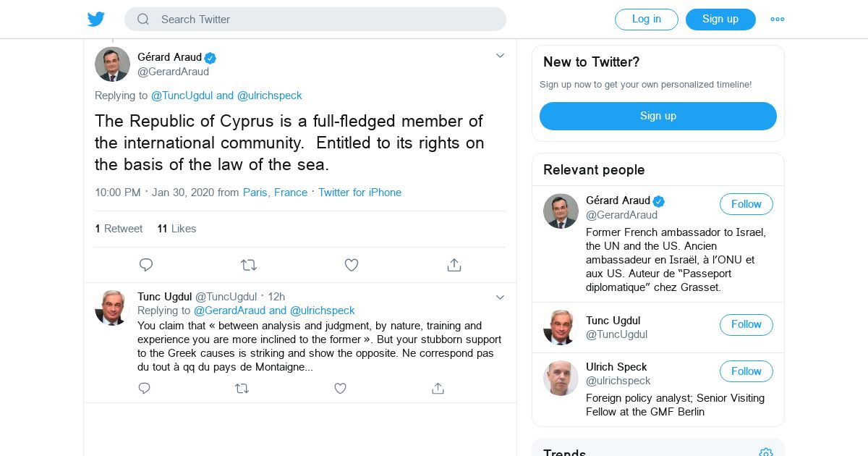868x456 pixels.
Task: Expand the main tweet's chevron menu
Action: pos(500,56)
